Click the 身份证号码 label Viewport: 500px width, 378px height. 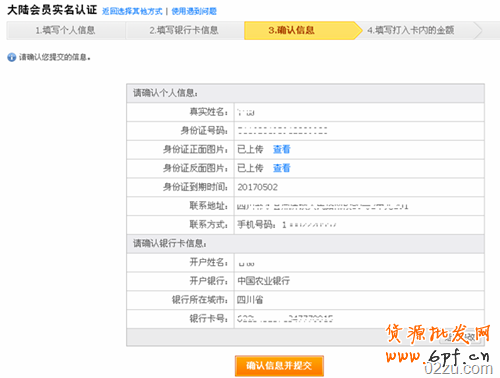(204, 131)
